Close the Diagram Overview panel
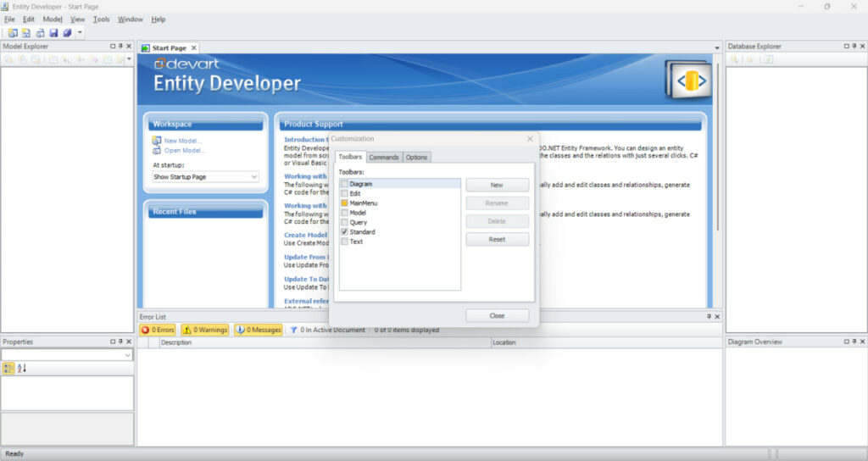This screenshot has height=461, width=868. pyautogui.click(x=862, y=342)
